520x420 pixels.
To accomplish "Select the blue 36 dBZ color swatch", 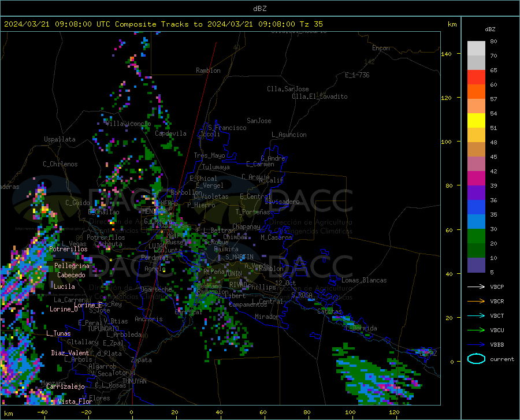I will (x=476, y=207).
